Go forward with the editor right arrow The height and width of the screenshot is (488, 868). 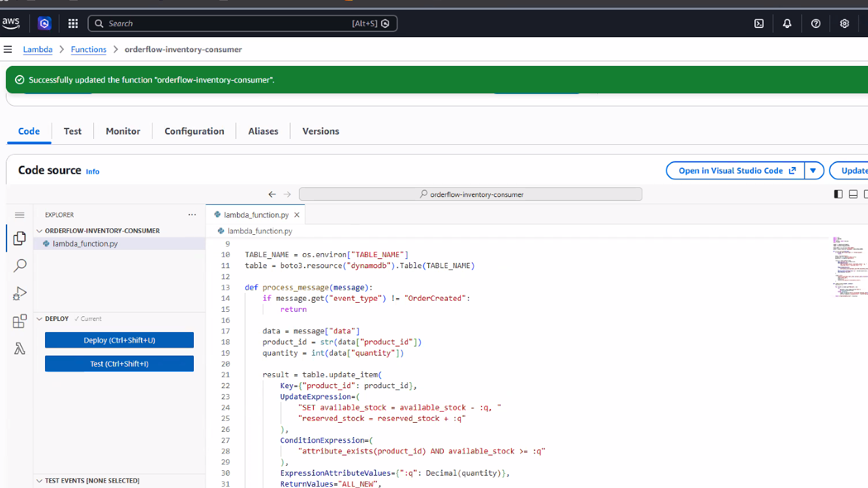click(x=287, y=194)
